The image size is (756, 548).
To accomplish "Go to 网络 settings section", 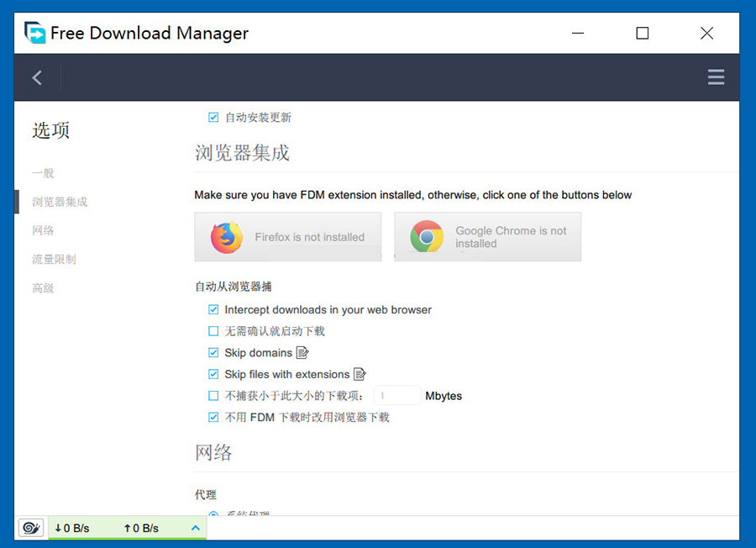I will [x=43, y=230].
